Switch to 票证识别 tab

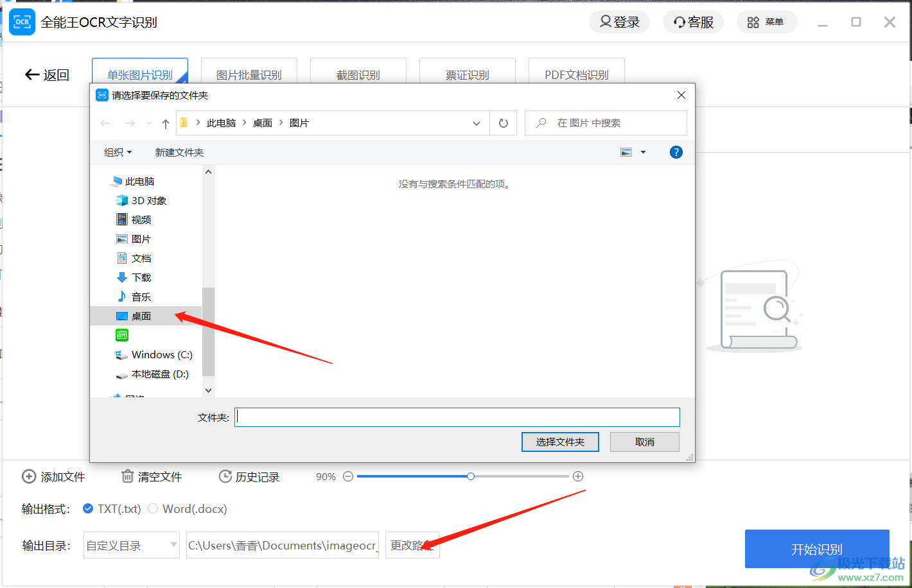[468, 75]
